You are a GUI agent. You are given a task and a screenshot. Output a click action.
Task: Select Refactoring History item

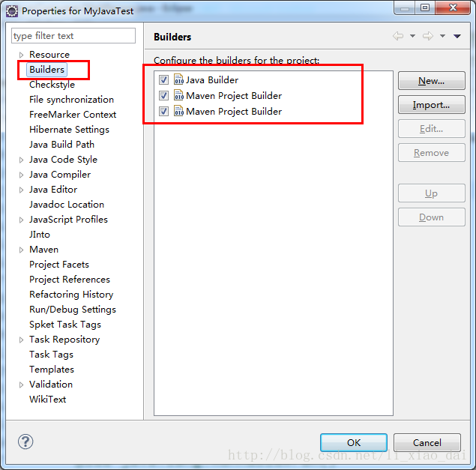[x=71, y=294]
